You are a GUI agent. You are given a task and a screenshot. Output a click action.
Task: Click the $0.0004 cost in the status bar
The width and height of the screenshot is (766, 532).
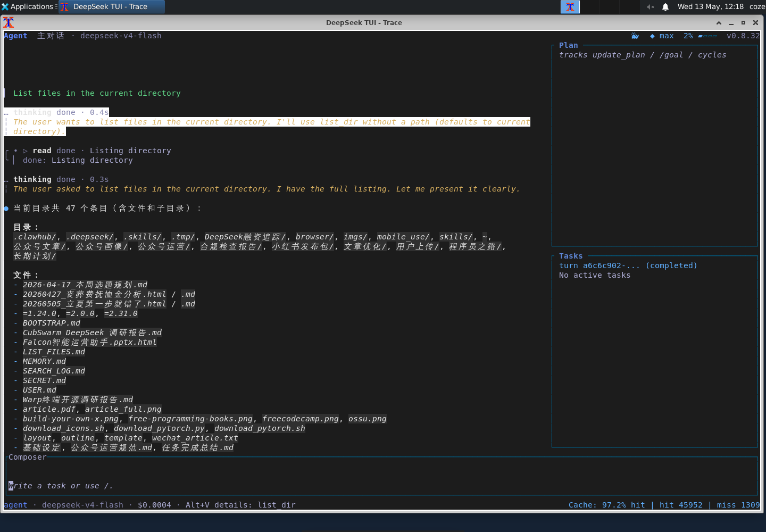[x=154, y=505]
